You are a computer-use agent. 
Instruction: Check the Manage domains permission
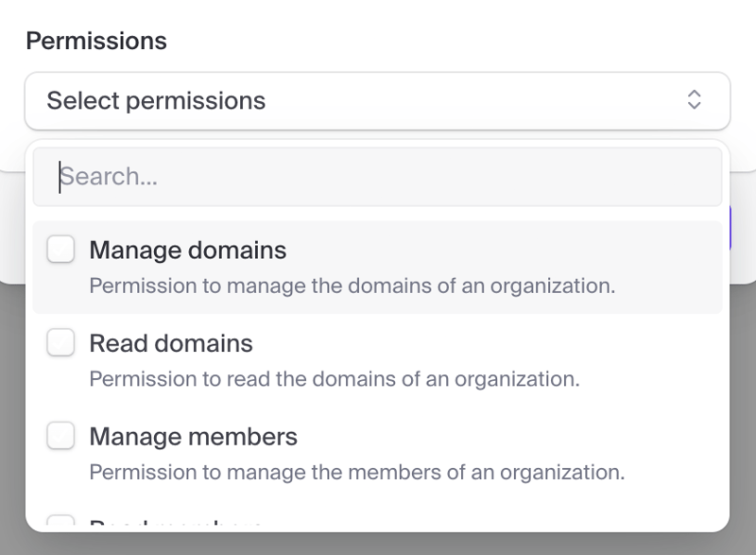[60, 248]
